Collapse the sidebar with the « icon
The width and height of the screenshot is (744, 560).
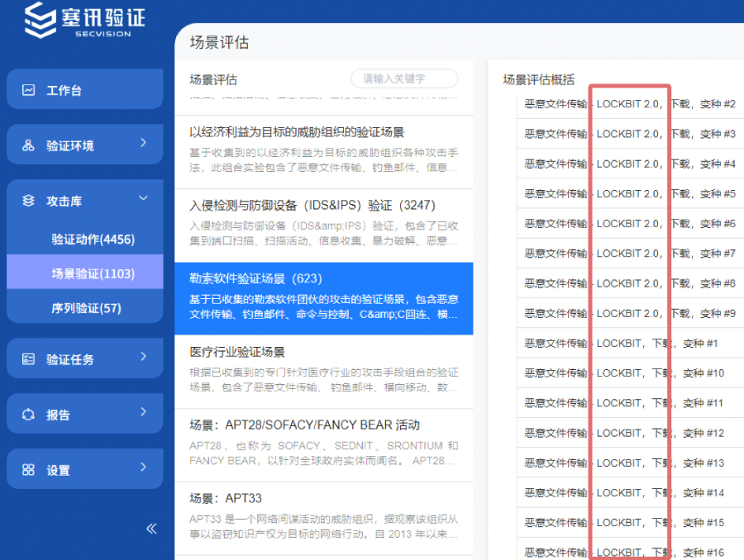coord(151,529)
